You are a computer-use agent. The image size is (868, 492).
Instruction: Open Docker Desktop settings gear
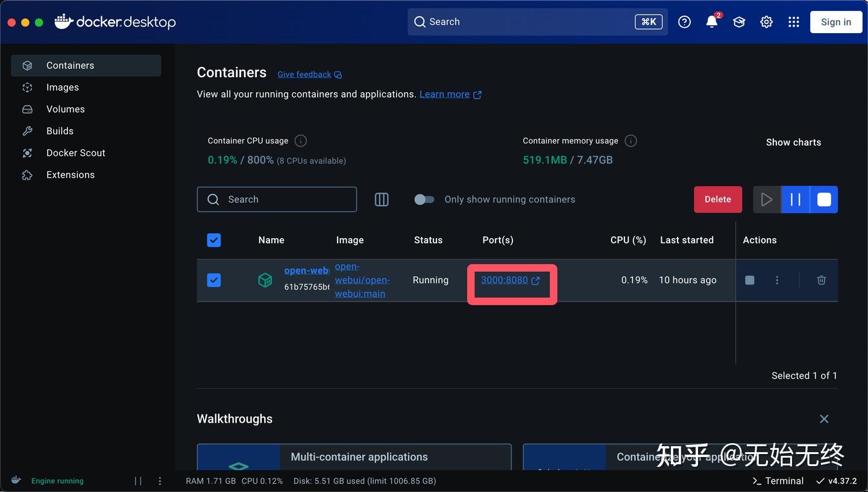[766, 22]
